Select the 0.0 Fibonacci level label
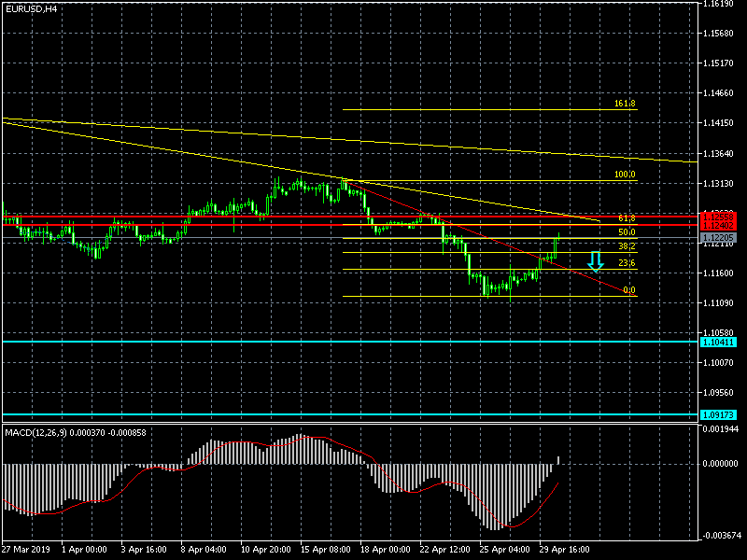The width and height of the screenshot is (747, 560). click(x=628, y=290)
